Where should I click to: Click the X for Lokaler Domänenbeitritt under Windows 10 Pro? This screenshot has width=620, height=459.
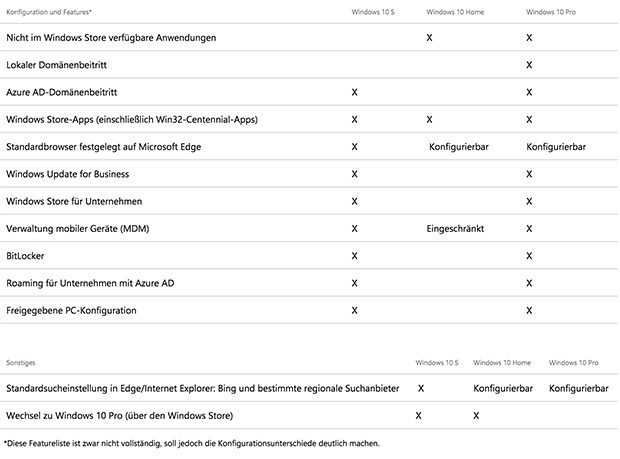pyautogui.click(x=529, y=65)
